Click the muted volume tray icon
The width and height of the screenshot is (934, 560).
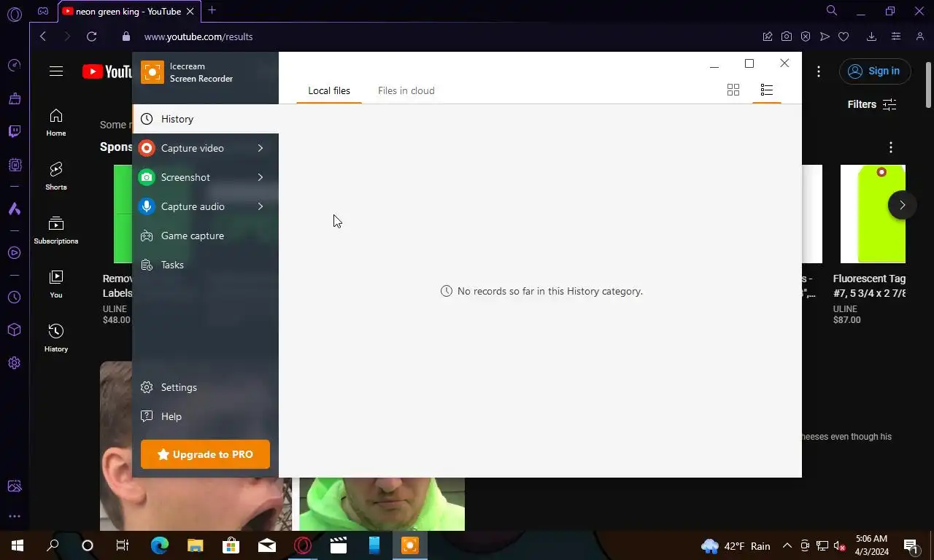pos(839,546)
